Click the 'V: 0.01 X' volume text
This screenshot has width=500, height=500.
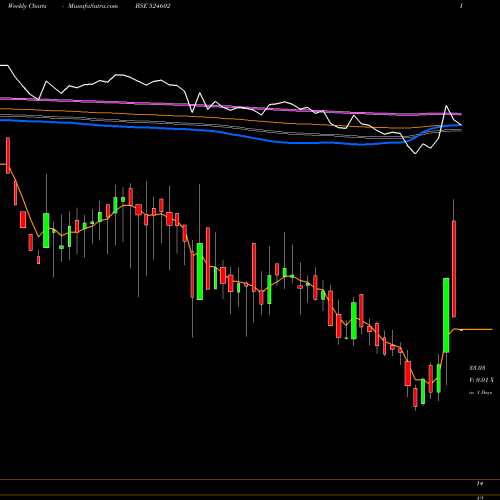tap(481, 380)
